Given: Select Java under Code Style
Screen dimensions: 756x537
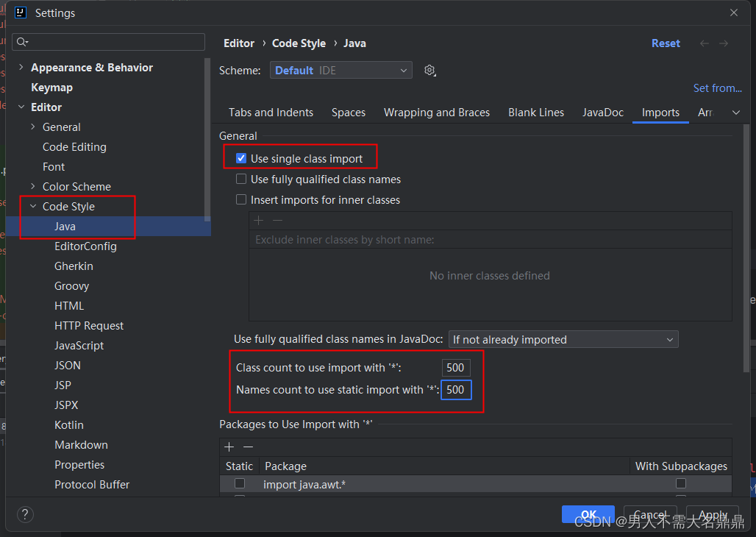Looking at the screenshot, I should [x=65, y=227].
